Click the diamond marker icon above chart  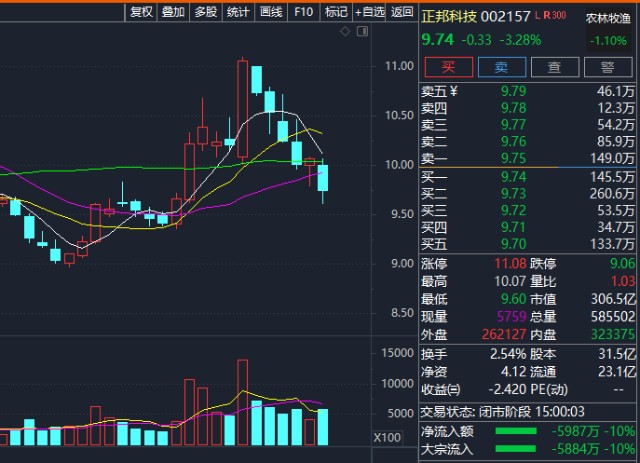pos(345,31)
